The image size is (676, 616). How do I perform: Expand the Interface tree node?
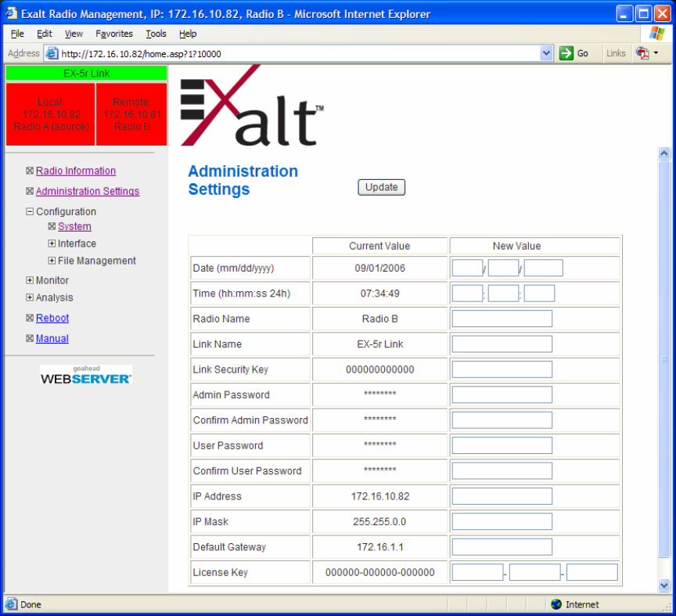tap(52, 243)
